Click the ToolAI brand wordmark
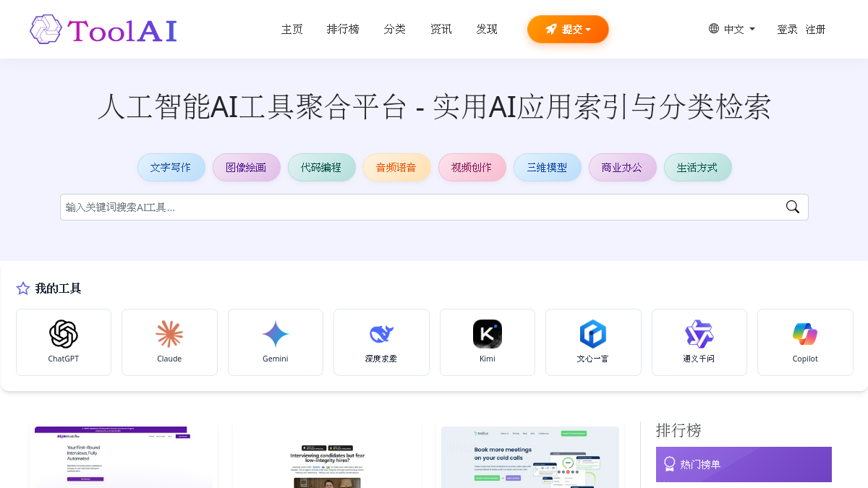The height and width of the screenshot is (488, 868). click(x=122, y=30)
